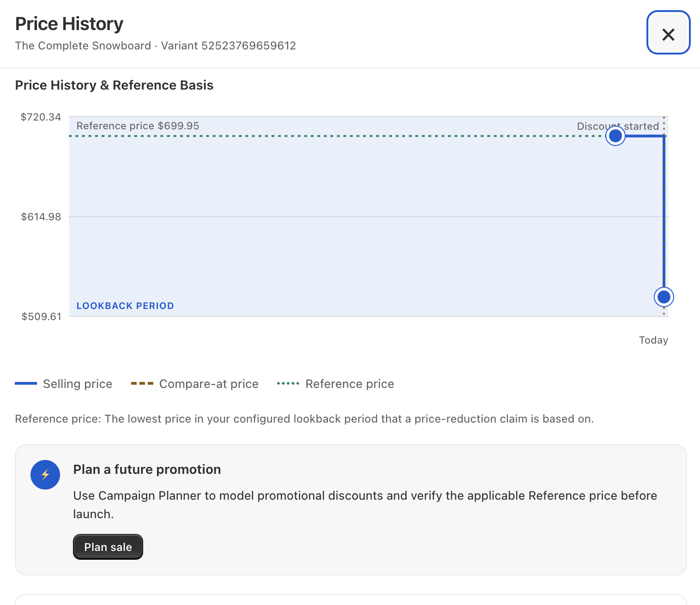Click the variant subtitle 'The Complete Snowboard'

(83, 46)
